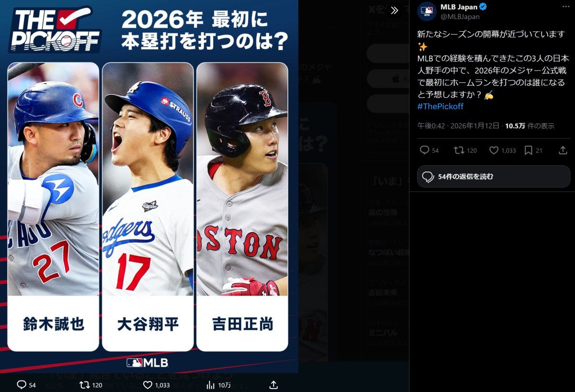Open the MLB Japan profile avatar
Image resolution: width=575 pixels, height=392 pixels.
click(426, 12)
